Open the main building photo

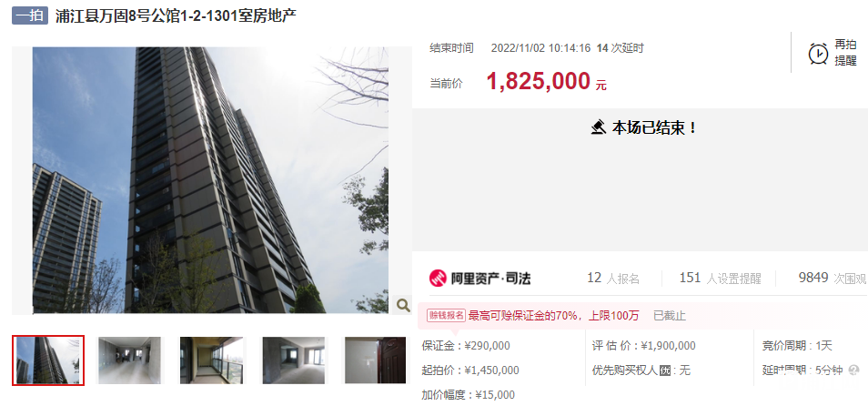click(x=210, y=180)
